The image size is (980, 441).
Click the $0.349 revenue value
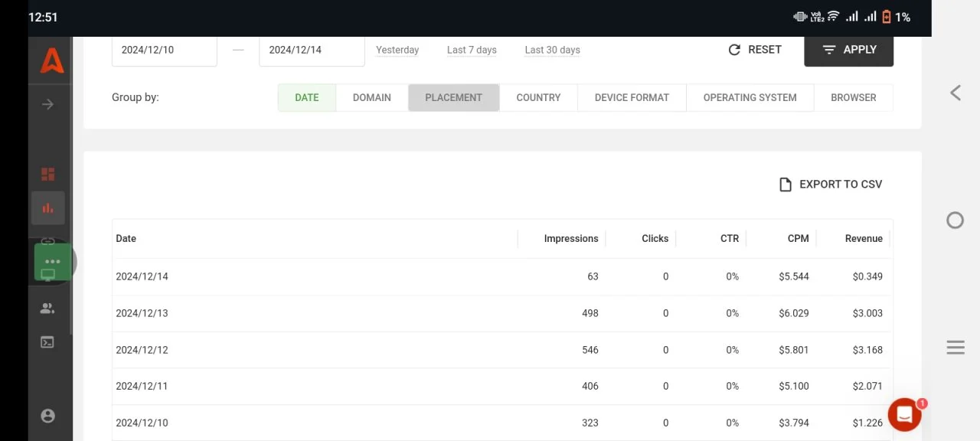tap(867, 276)
